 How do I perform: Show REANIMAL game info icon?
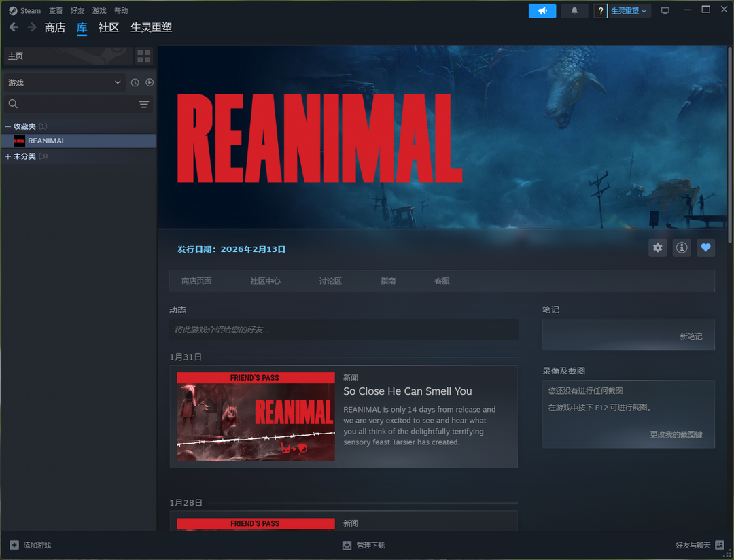coord(682,248)
